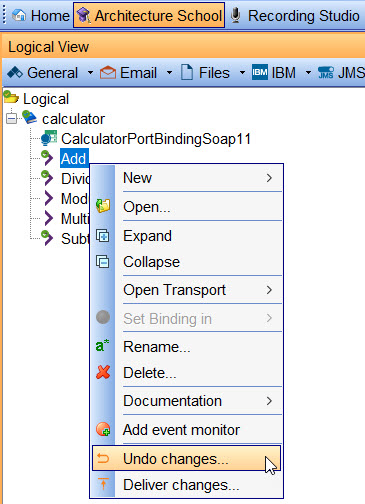
Task: Click the Open menu folder icon
Action: [x=103, y=206]
